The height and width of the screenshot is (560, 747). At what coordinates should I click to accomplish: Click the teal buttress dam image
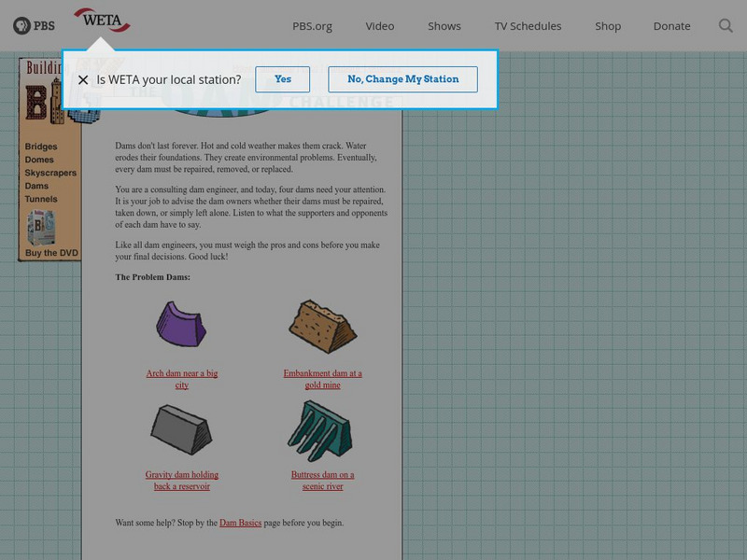320,431
